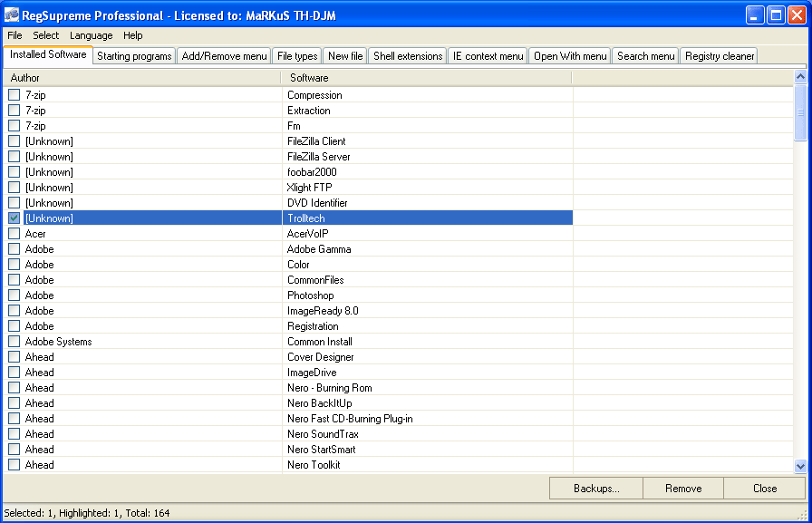This screenshot has height=523, width=812.
Task: Click the status bar selection count text
Action: (87, 513)
